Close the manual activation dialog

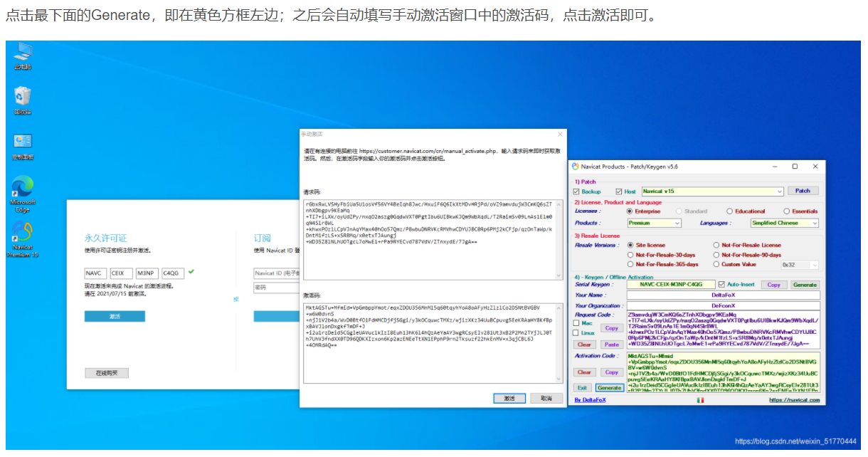tap(560, 134)
